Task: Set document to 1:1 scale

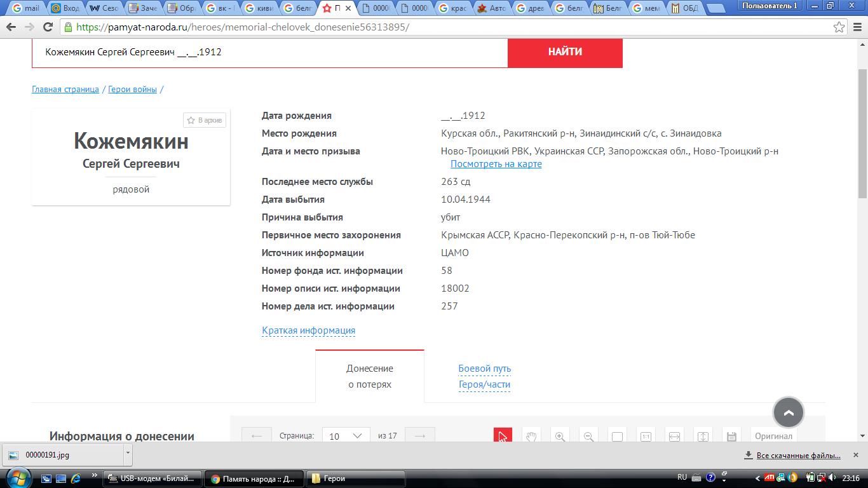Action: tap(646, 437)
